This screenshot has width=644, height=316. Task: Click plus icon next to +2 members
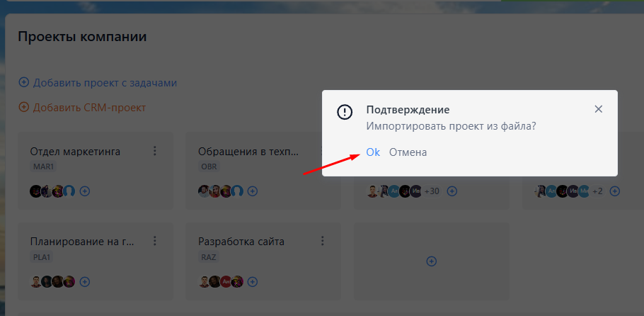tap(614, 191)
